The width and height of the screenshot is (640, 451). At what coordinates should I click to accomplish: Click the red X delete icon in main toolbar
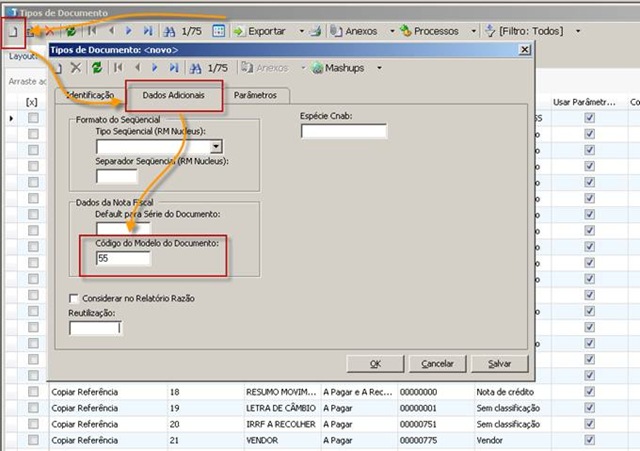click(x=50, y=31)
